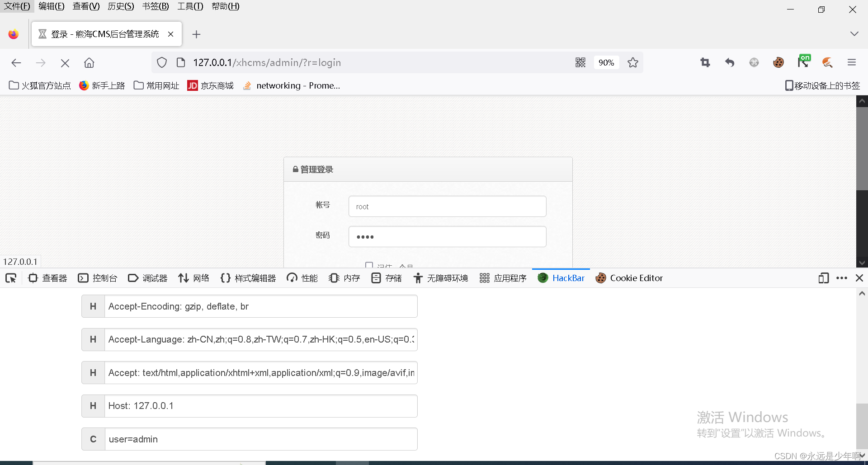This screenshot has height=465, width=868.
Task: Toggle H button for Accept-Encoding
Action: [93, 306]
